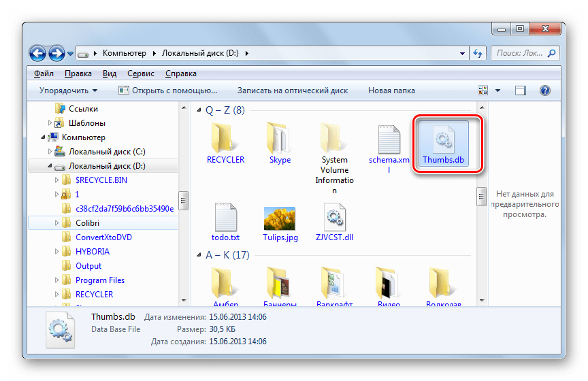This screenshot has width=588, height=381.
Task: Open the view options dropdown arrow
Action: point(498,90)
